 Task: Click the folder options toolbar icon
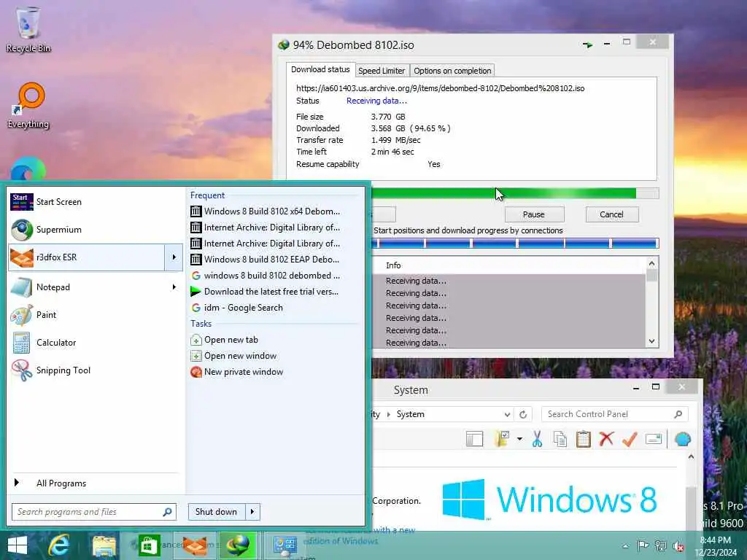(502, 439)
